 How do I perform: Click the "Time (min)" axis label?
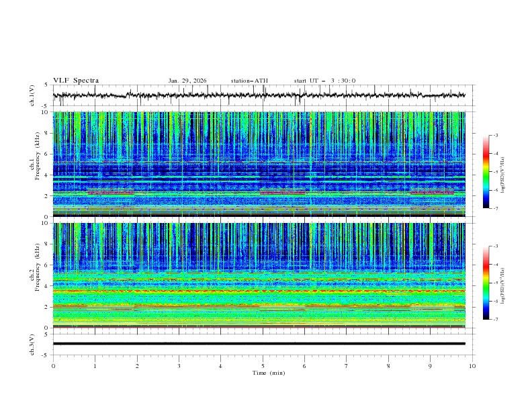coord(269,373)
